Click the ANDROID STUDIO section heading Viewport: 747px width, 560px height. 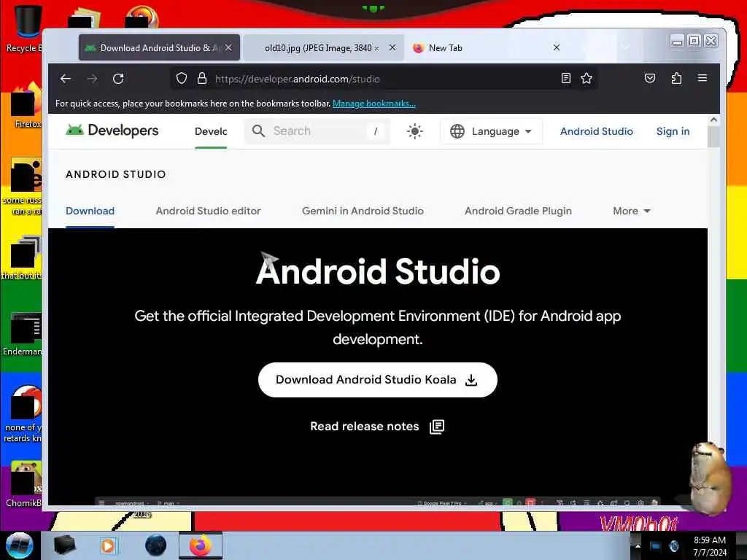(116, 174)
